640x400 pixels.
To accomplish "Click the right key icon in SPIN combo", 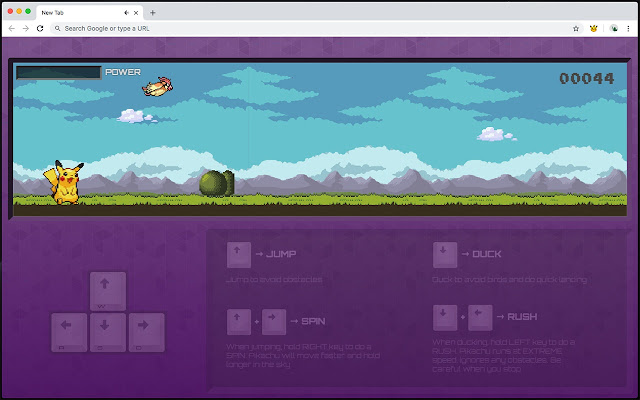I will 274,322.
